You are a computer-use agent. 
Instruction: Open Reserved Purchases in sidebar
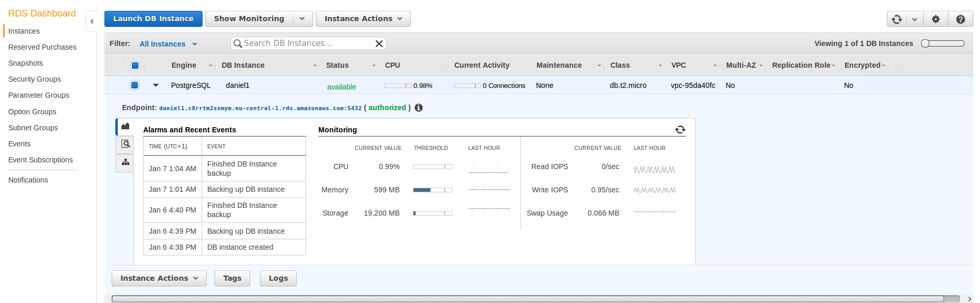42,47
